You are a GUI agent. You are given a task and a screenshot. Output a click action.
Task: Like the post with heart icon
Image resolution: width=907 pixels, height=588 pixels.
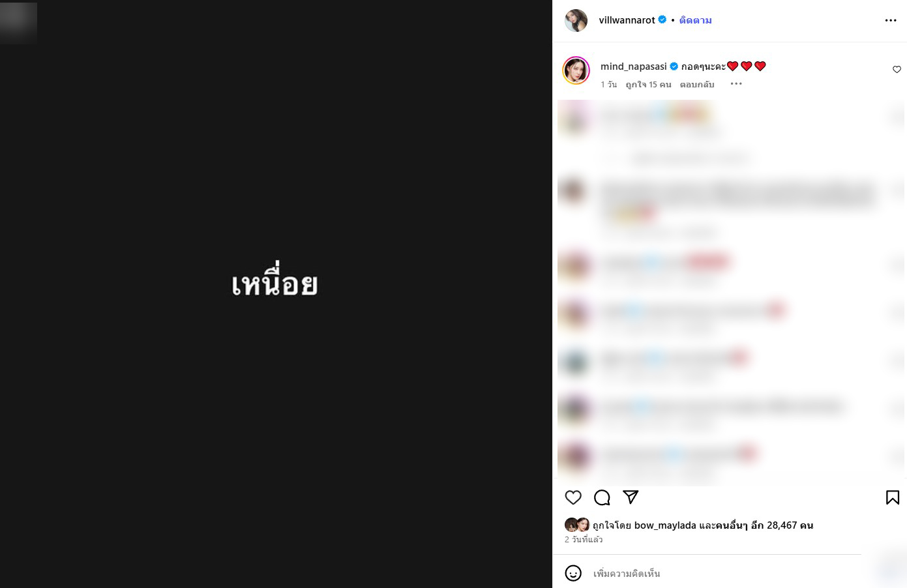click(x=573, y=497)
